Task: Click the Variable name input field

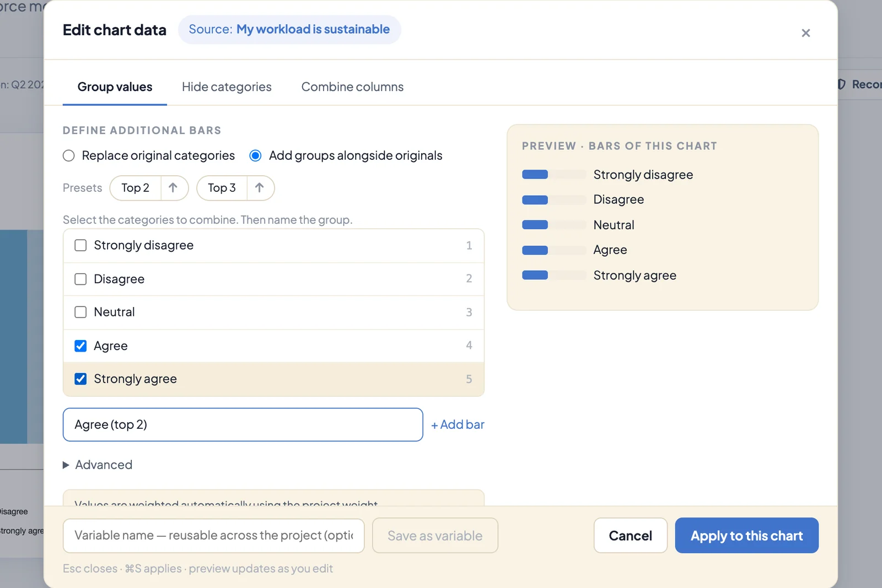Action: pos(214,536)
